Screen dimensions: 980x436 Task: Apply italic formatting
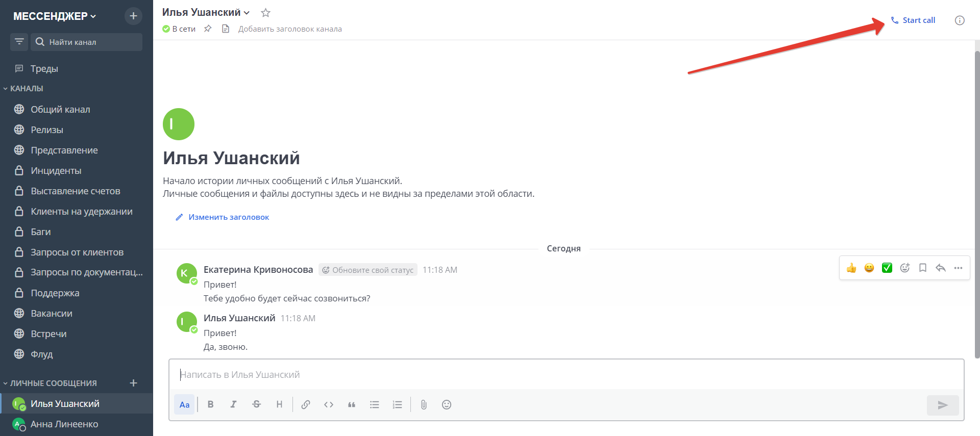pyautogui.click(x=233, y=404)
